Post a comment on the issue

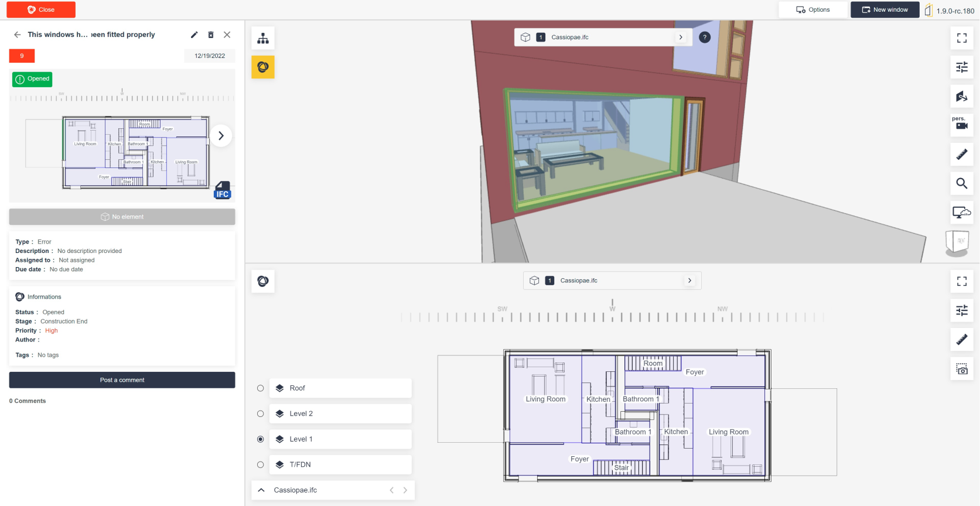click(x=122, y=380)
